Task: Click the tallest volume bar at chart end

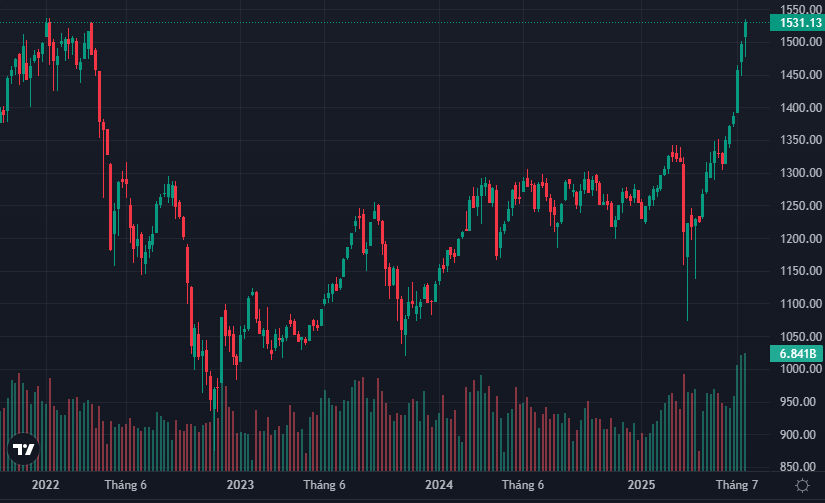Action: [744, 412]
